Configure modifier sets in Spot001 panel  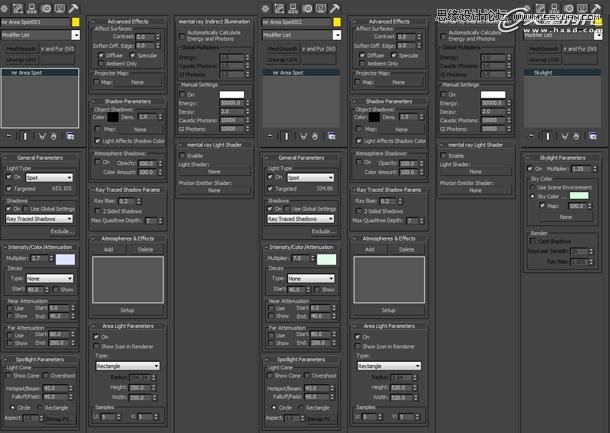click(70, 136)
